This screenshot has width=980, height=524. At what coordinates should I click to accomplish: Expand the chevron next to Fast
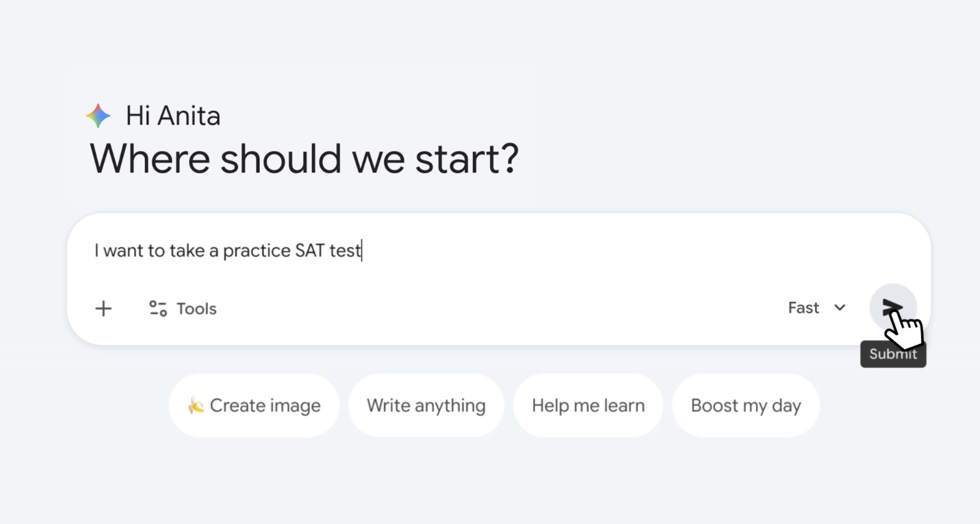coord(840,308)
